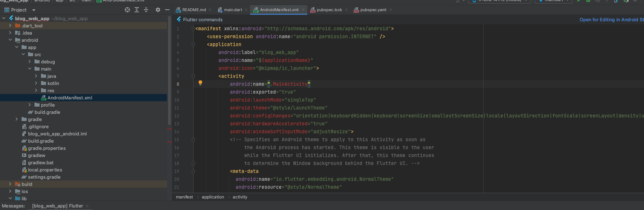Click the activity breadcrumb
The image size is (644, 210).
coord(240,197)
